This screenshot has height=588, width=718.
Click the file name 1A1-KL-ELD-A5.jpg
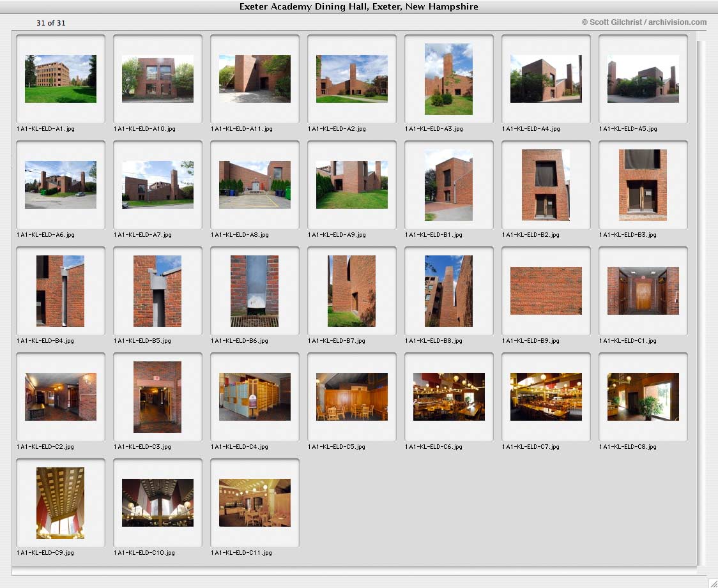click(x=628, y=129)
